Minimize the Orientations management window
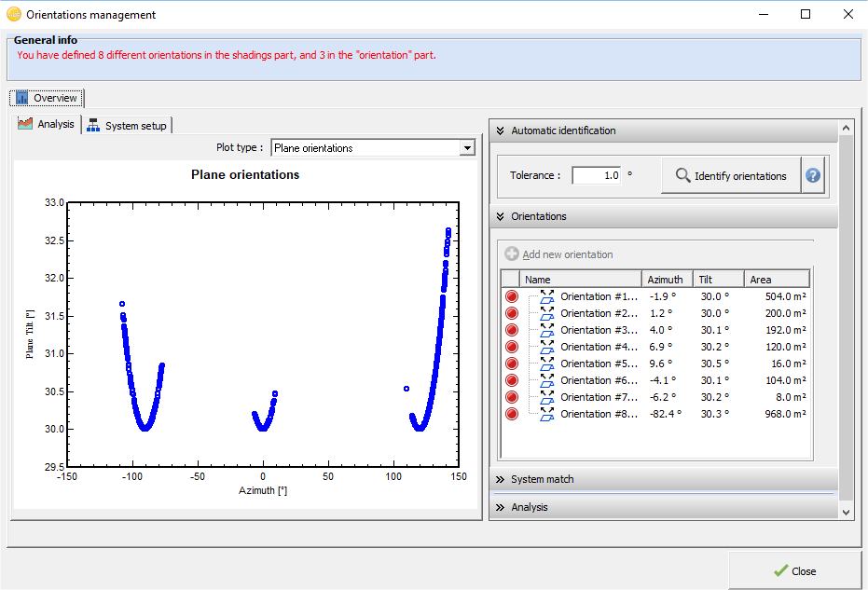 point(764,14)
